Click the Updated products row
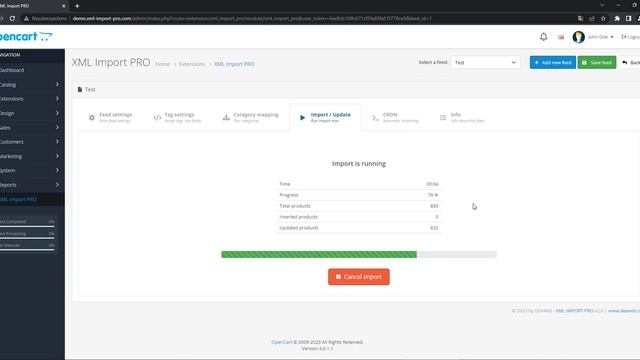 point(359,228)
